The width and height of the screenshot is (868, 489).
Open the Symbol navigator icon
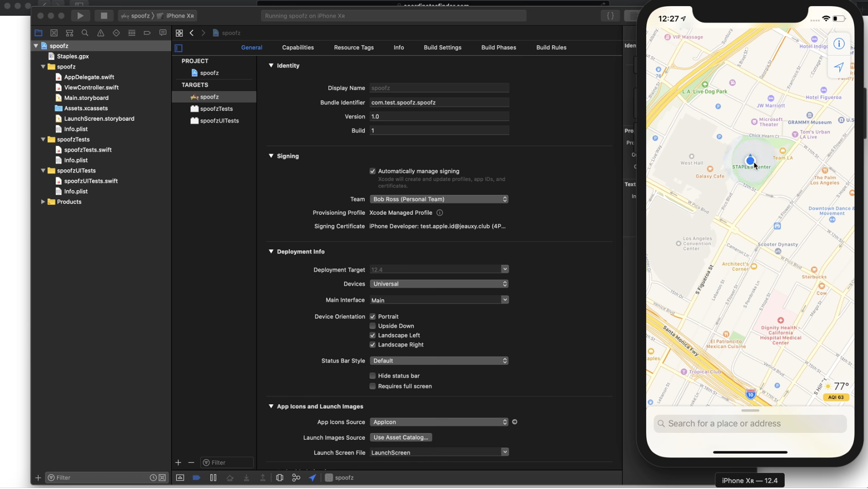pos(69,33)
